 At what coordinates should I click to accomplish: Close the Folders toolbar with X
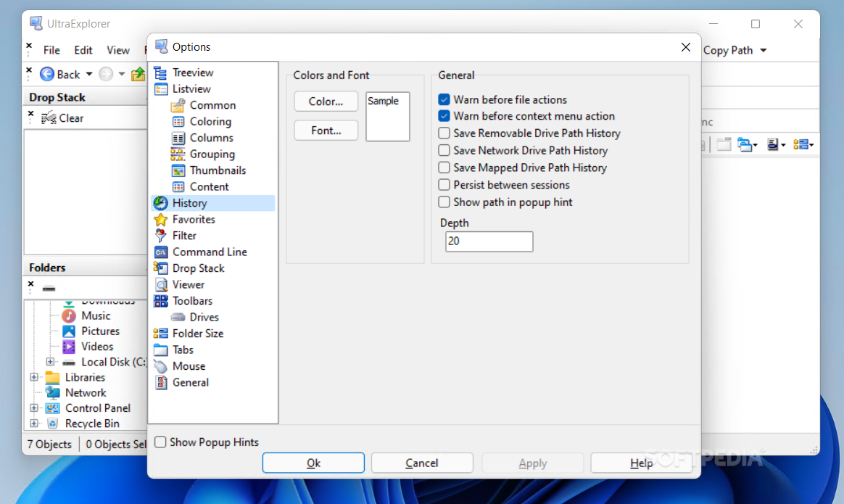click(x=30, y=284)
